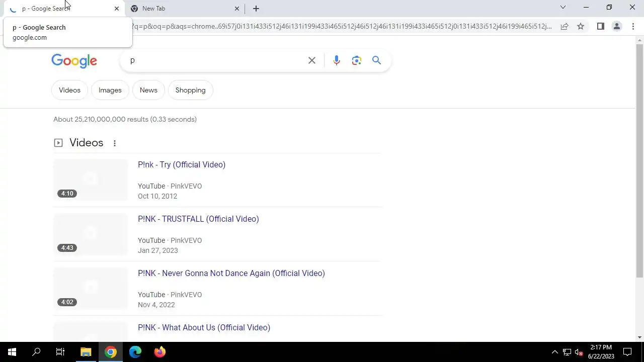Viewport: 644px width, 362px height.
Task: Open P!NK - TRUSTFALL (Official Video) link
Action: click(198, 219)
